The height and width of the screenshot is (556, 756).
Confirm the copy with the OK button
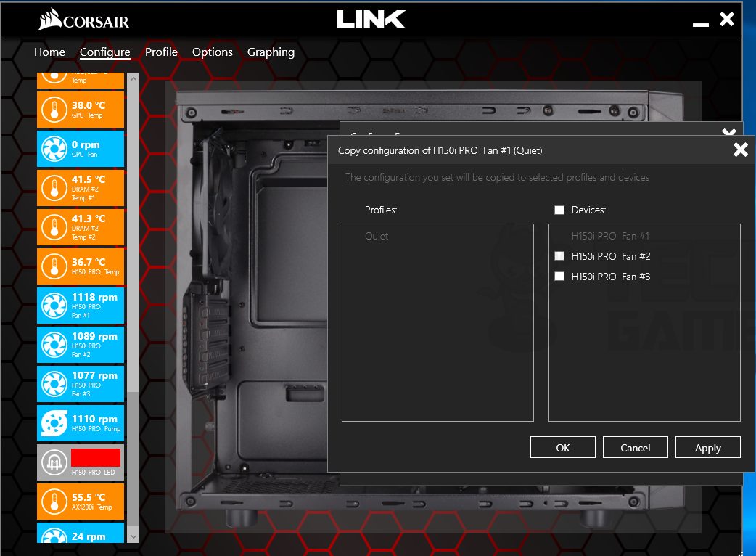click(x=563, y=448)
